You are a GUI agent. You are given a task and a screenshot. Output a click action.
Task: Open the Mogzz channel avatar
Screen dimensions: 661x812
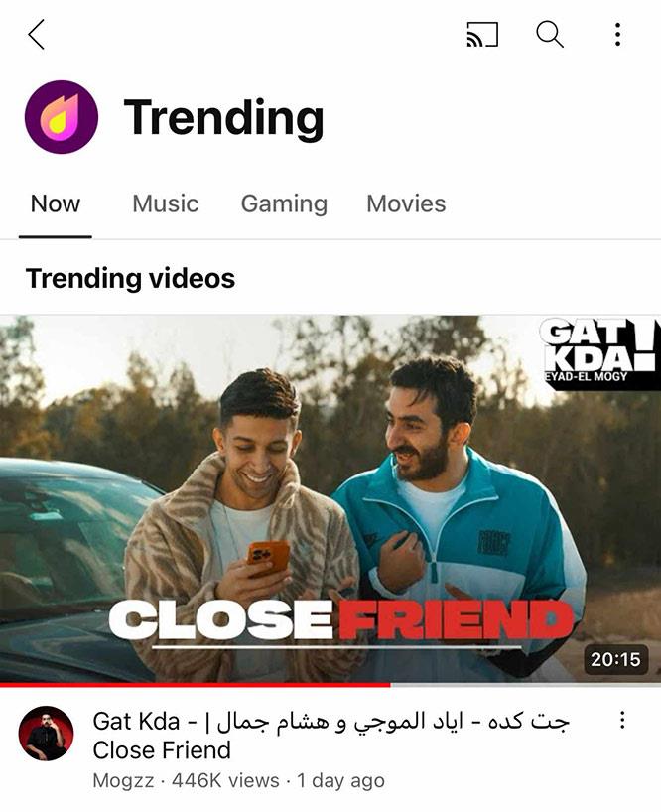[46, 734]
